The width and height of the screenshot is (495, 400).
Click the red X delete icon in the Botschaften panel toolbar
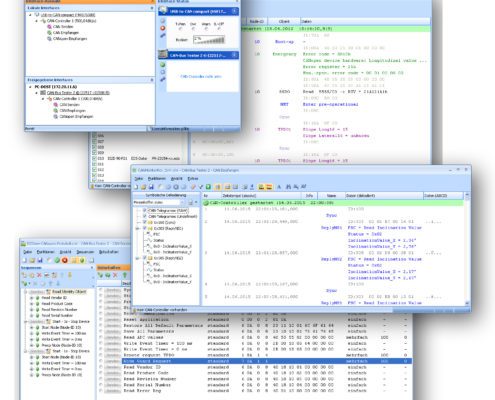coord(115,275)
